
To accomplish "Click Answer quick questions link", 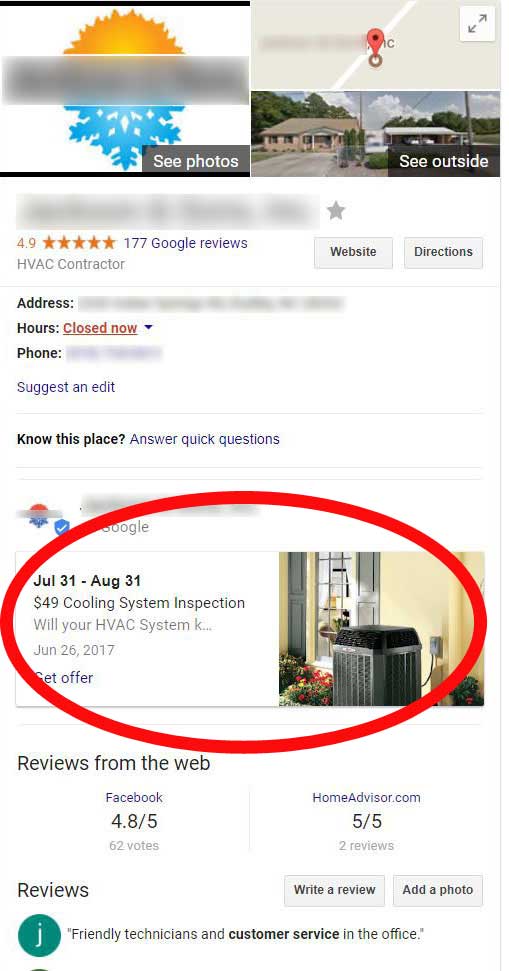I will [204, 439].
